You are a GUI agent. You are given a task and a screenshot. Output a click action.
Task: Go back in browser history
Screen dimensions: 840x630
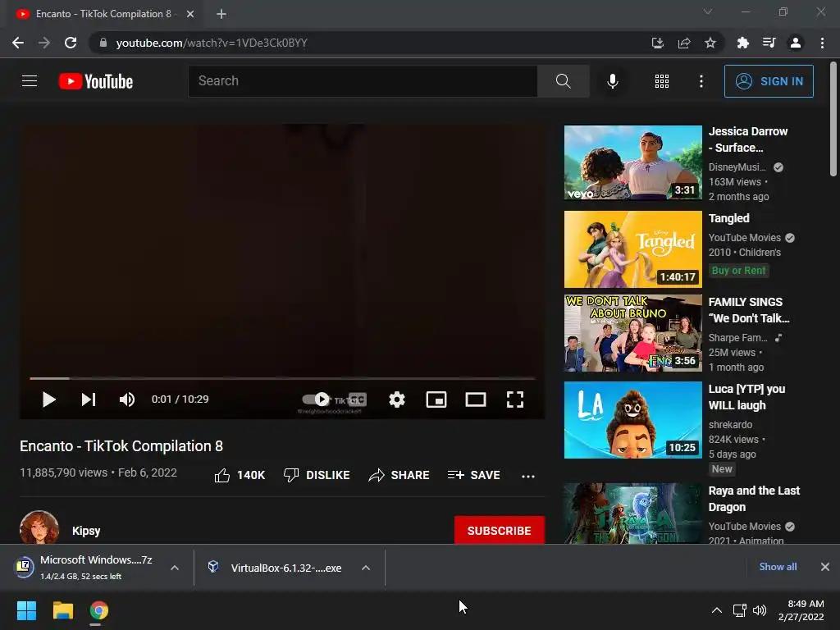click(x=18, y=43)
